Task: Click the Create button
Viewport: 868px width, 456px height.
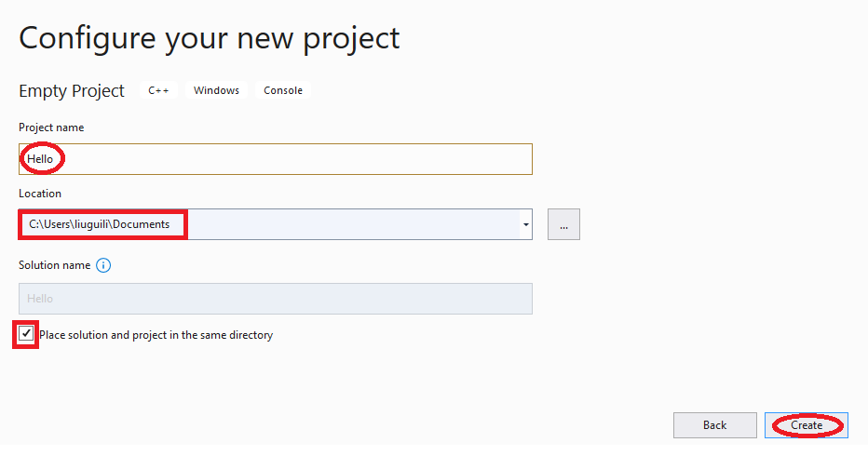Action: 807,425
